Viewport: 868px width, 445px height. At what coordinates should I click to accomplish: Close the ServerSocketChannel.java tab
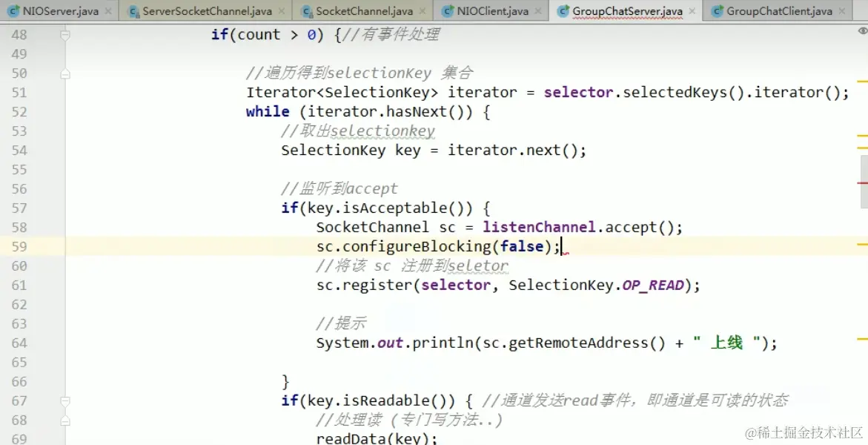click(x=282, y=11)
